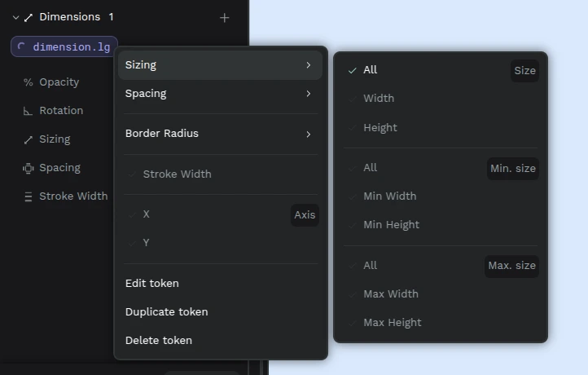
Task: Click the Opacity percent icon in sidebar
Action: (x=29, y=82)
